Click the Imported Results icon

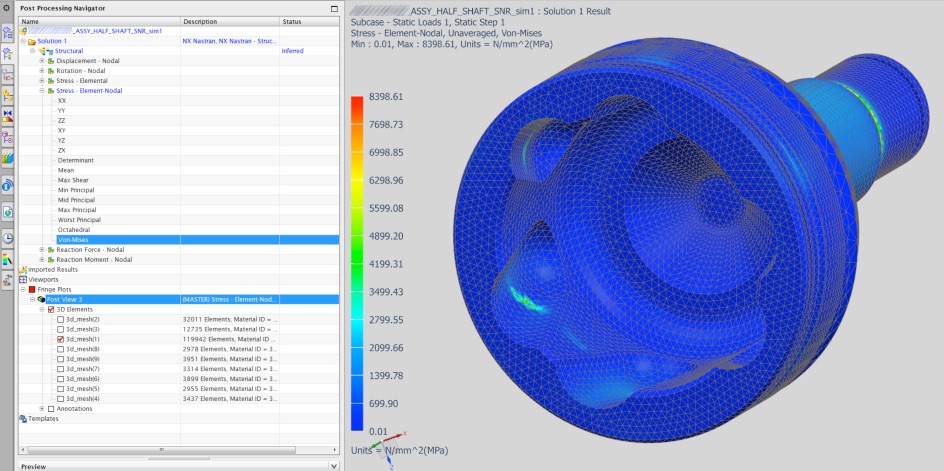coord(23,269)
